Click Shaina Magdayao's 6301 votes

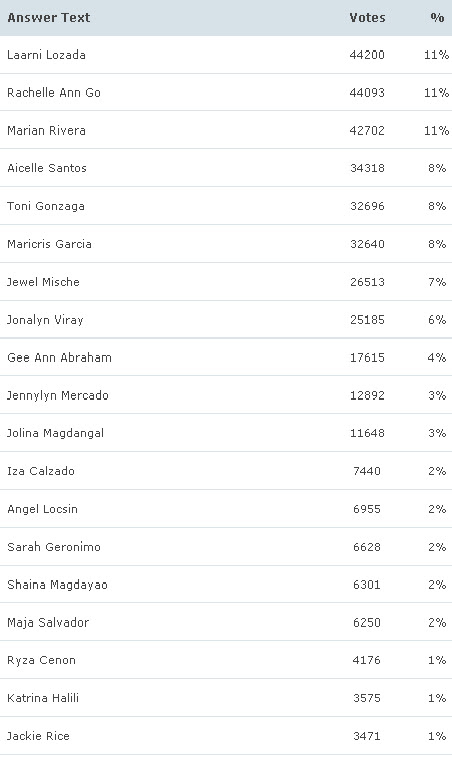point(367,585)
